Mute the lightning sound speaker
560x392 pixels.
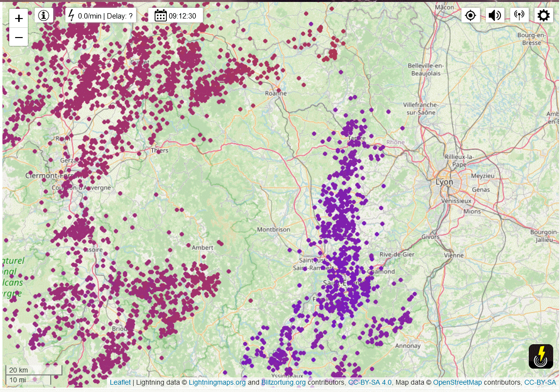[x=495, y=15]
